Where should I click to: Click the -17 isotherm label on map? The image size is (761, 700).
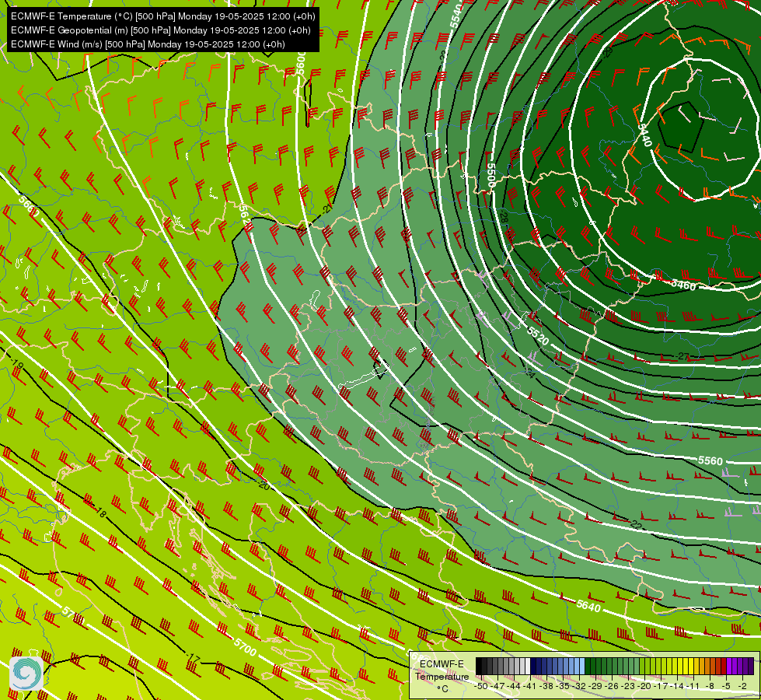(x=193, y=658)
